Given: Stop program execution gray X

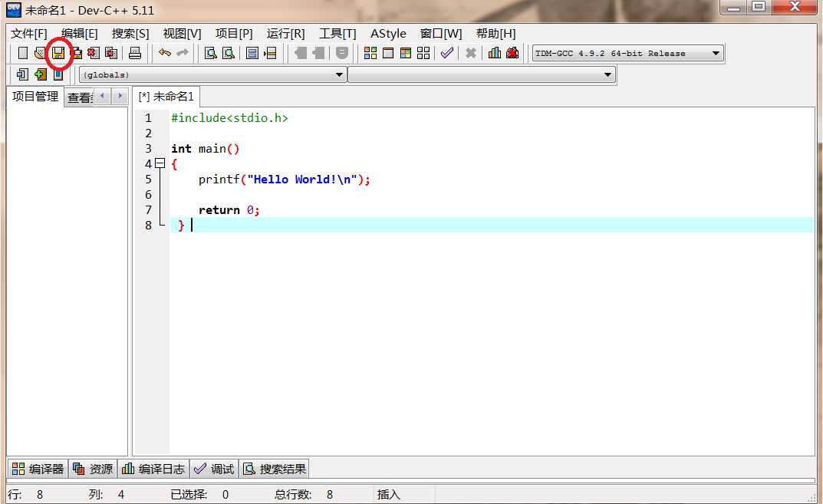Looking at the screenshot, I should point(471,53).
